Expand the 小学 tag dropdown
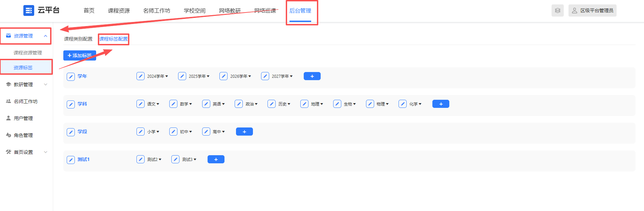The height and width of the screenshot is (211, 644). click(x=158, y=132)
